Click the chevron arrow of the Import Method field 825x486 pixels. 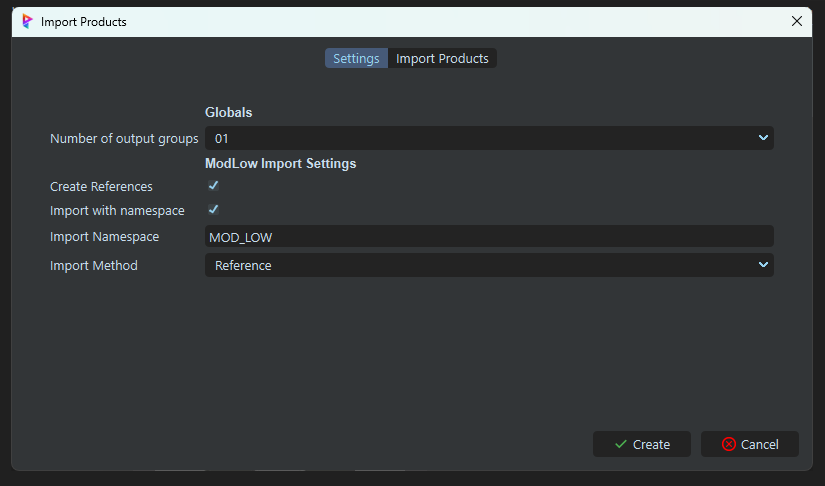tap(763, 265)
